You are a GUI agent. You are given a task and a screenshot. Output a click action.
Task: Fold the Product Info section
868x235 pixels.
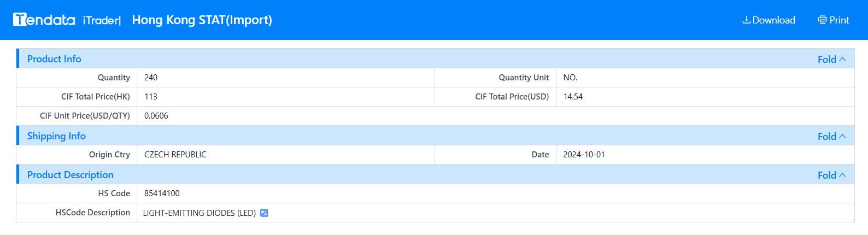(x=831, y=59)
